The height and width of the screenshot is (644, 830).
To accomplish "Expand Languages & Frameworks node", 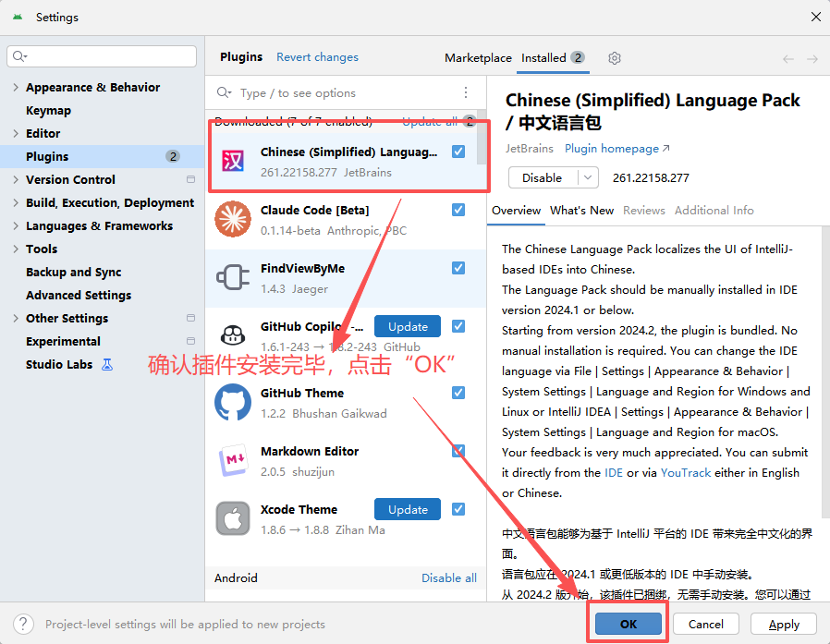I will pos(16,226).
